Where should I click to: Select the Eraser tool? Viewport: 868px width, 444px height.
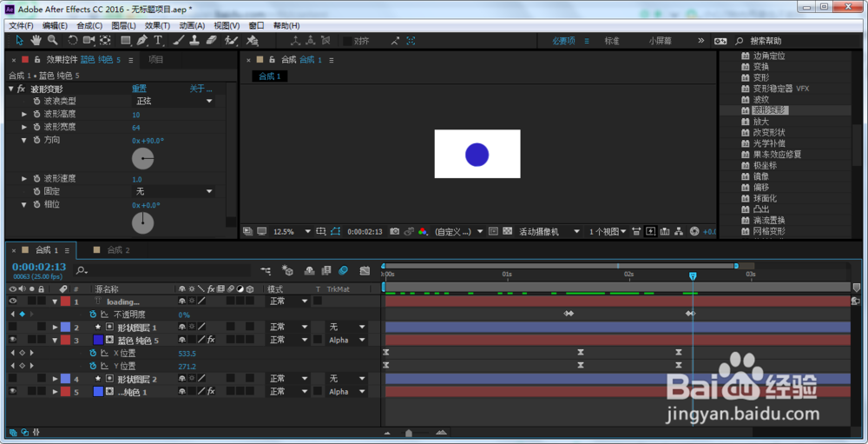coord(212,40)
